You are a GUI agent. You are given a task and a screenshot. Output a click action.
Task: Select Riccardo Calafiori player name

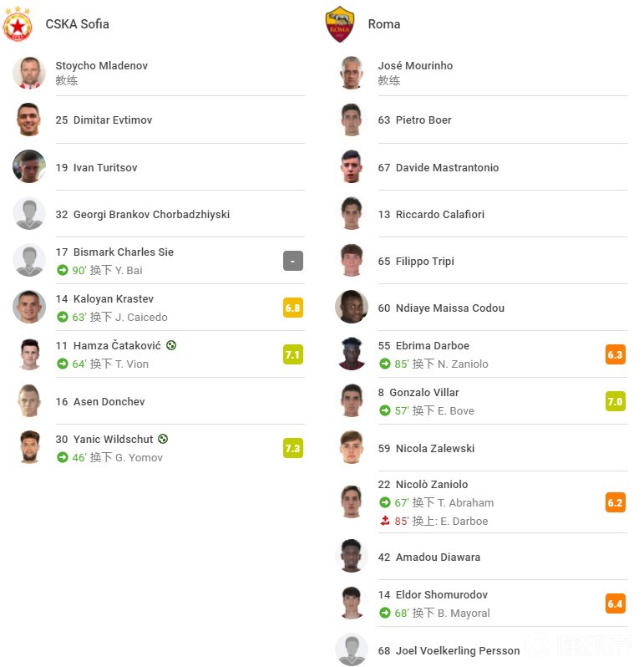coord(440,214)
